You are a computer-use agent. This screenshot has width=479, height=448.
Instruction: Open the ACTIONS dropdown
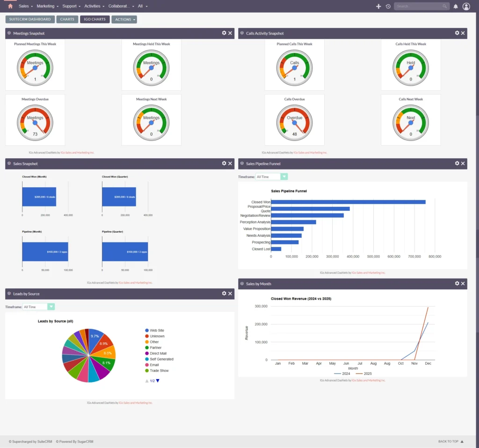(x=123, y=19)
